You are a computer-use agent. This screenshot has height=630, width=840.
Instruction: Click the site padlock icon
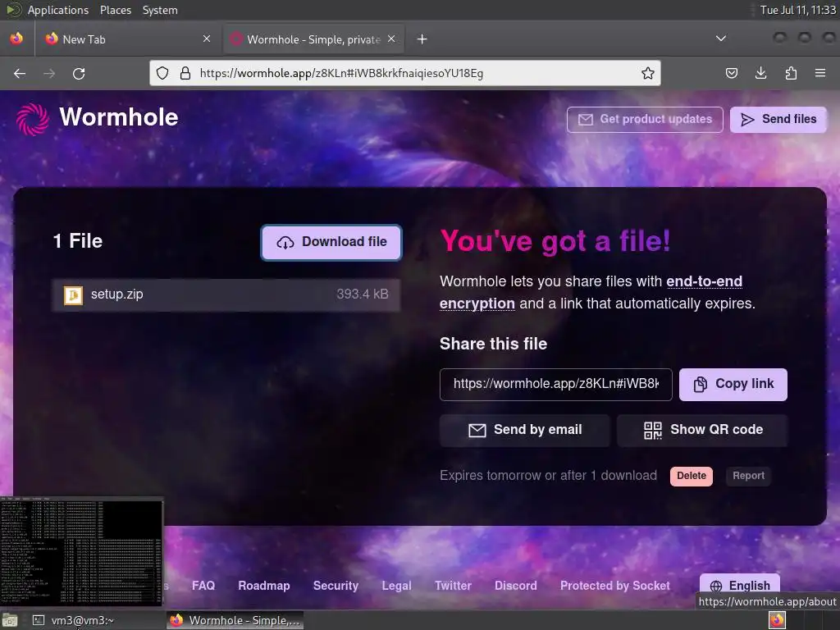click(185, 73)
